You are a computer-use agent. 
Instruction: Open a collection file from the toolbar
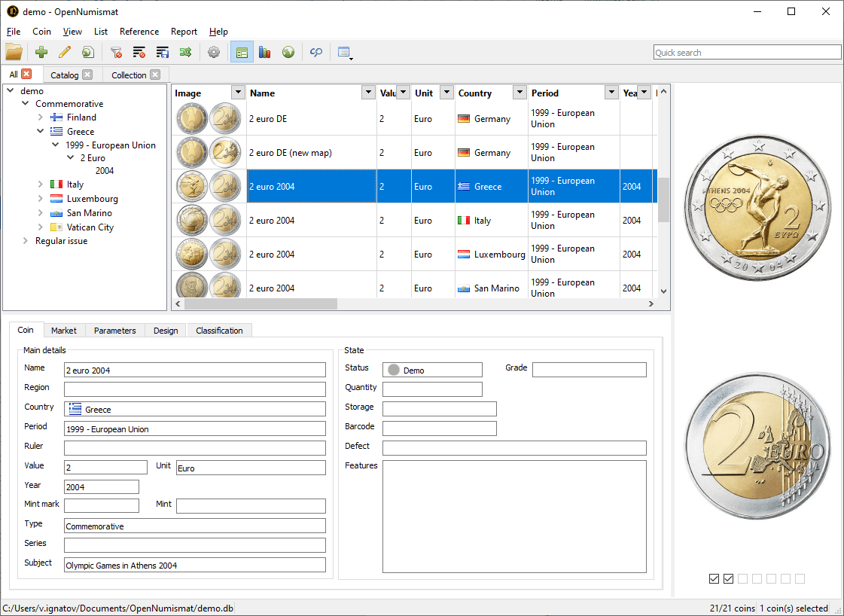pos(14,52)
